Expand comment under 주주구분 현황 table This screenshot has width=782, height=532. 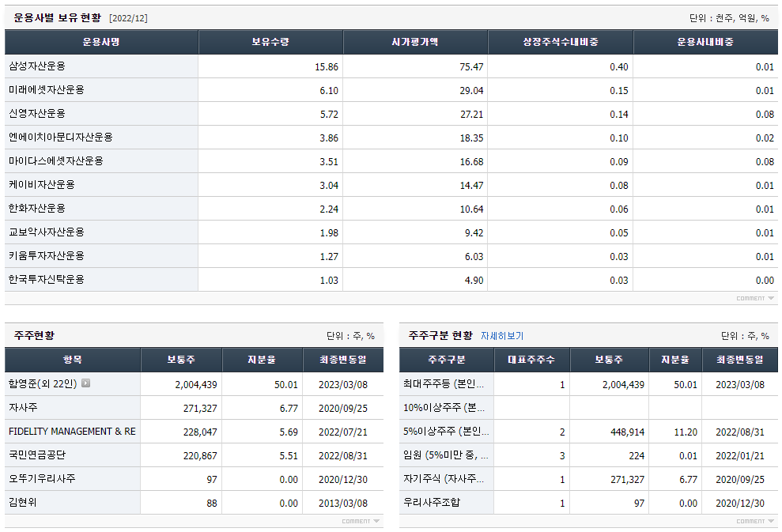[x=755, y=521]
